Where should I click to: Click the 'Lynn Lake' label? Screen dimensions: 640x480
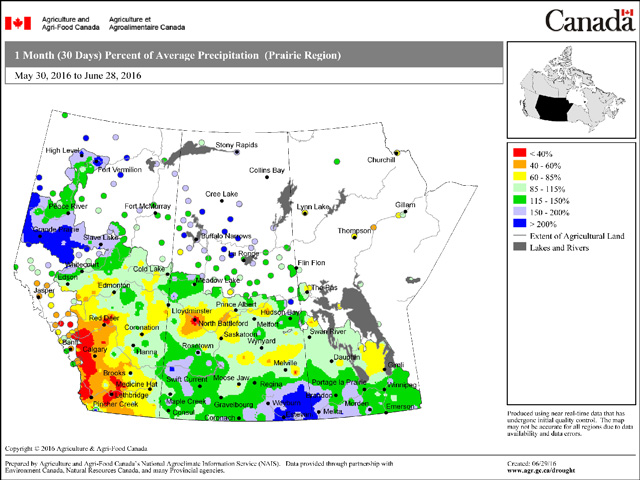(313, 207)
